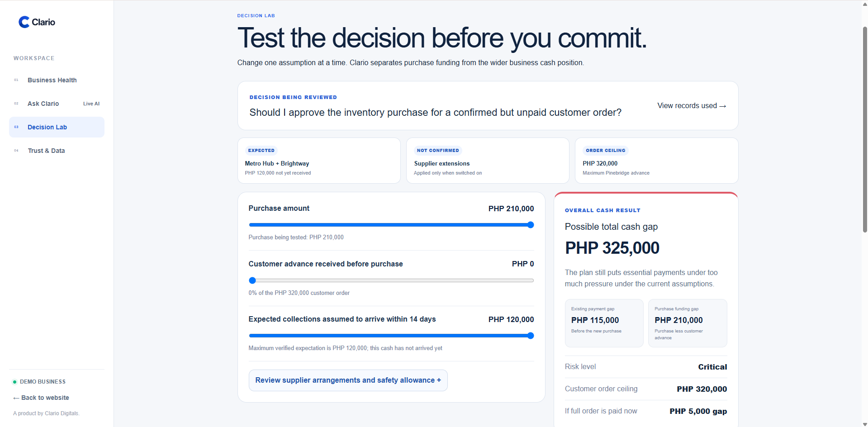Click the Existing payment gap tile
Viewport: 868px width, 427px height.
click(604, 323)
